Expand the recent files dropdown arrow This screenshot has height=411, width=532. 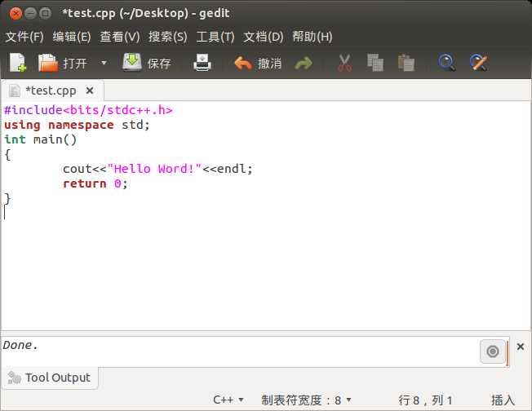(x=104, y=63)
